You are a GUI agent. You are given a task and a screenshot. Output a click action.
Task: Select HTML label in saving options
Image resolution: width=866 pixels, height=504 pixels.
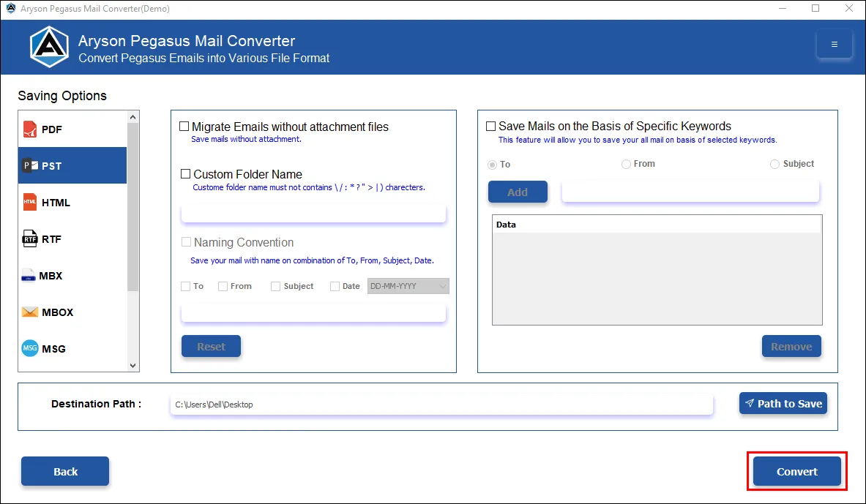pyautogui.click(x=56, y=203)
